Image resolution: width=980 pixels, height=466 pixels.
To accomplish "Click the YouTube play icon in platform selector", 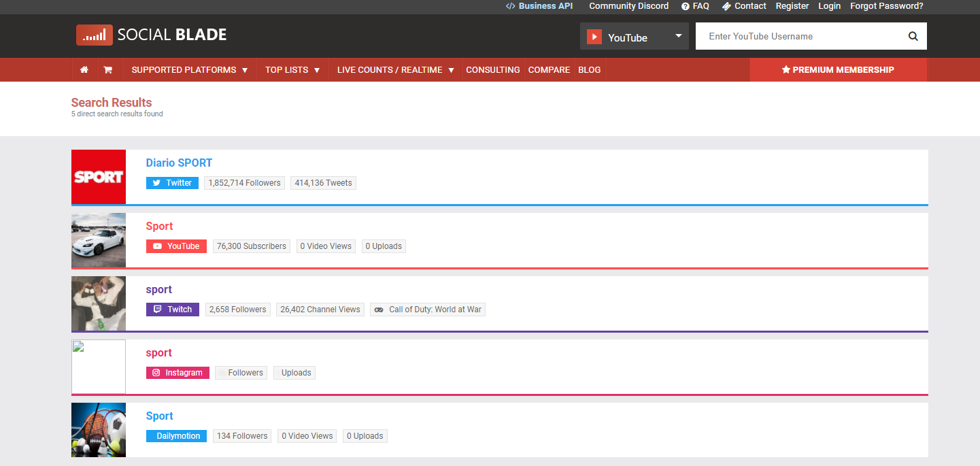I will pyautogui.click(x=594, y=37).
